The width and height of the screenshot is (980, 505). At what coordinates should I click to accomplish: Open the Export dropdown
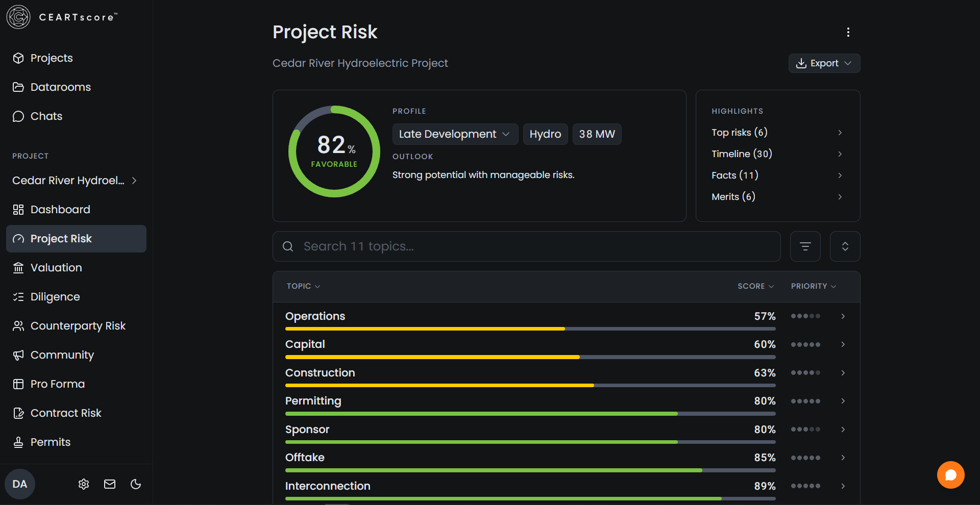[x=824, y=63]
